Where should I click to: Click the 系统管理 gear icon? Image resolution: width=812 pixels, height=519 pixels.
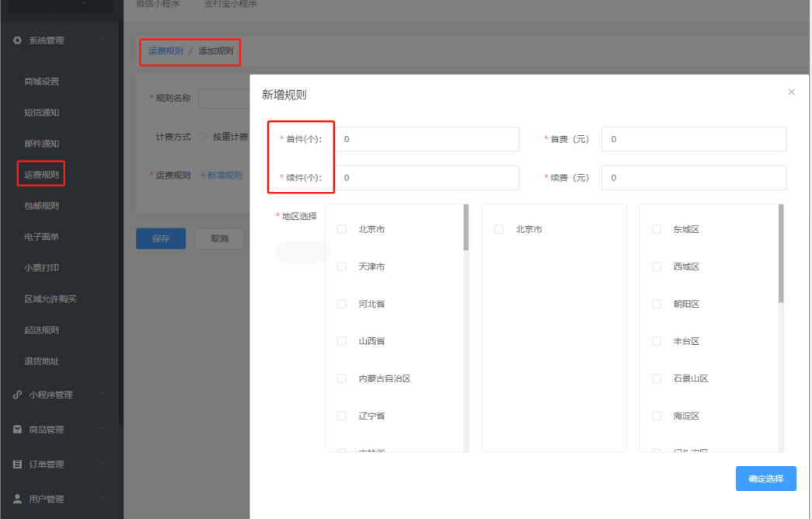17,40
